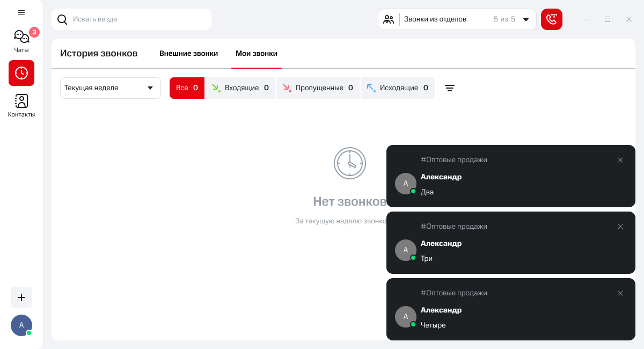Open the filter settings icon
Image resolution: width=644 pixels, height=349 pixels.
[450, 88]
